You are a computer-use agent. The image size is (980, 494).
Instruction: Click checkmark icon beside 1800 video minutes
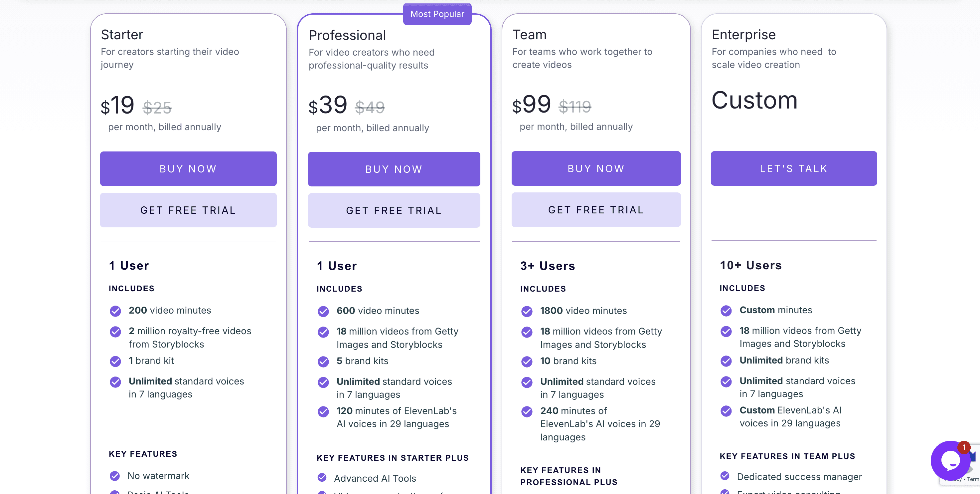click(x=527, y=311)
